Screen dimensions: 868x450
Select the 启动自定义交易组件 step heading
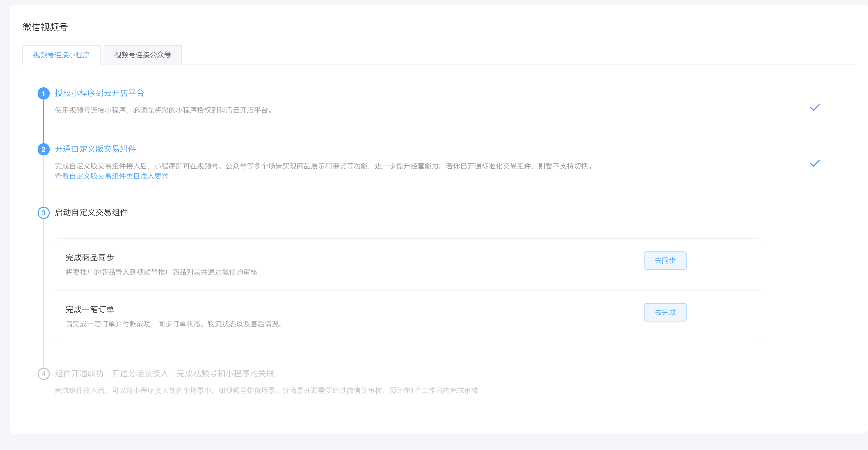(91, 212)
